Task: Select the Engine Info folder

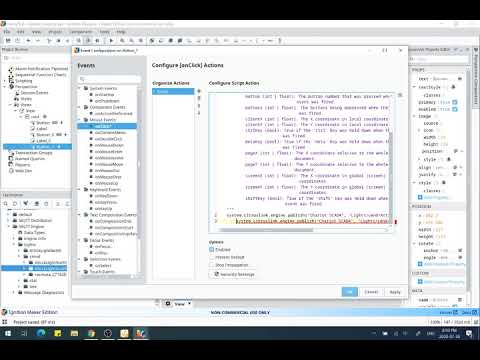Action: pyautogui.click(x=35, y=239)
